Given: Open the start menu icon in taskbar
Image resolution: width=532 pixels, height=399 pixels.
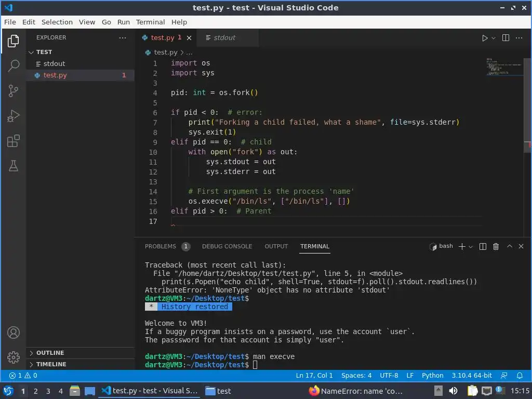Looking at the screenshot, I should [8, 391].
